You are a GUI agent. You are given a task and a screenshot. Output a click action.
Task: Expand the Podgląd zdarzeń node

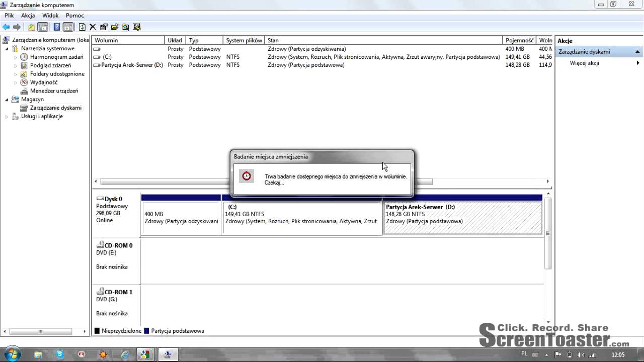tap(15, 66)
